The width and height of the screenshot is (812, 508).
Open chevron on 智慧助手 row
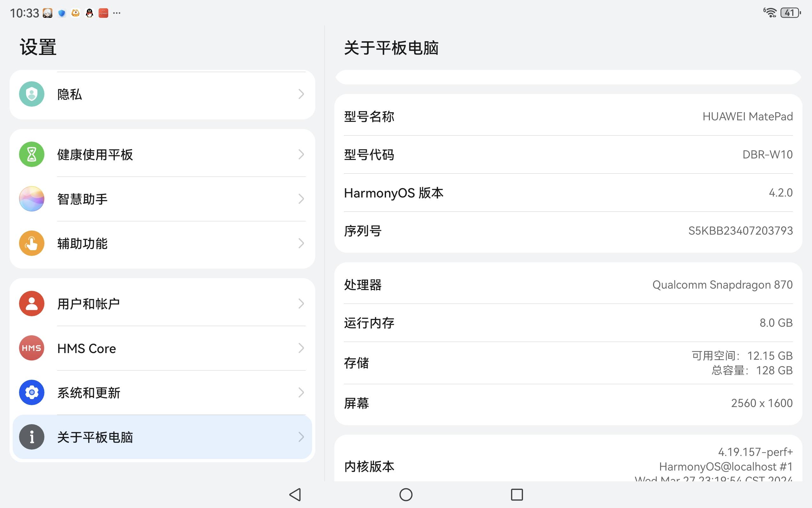[301, 199]
